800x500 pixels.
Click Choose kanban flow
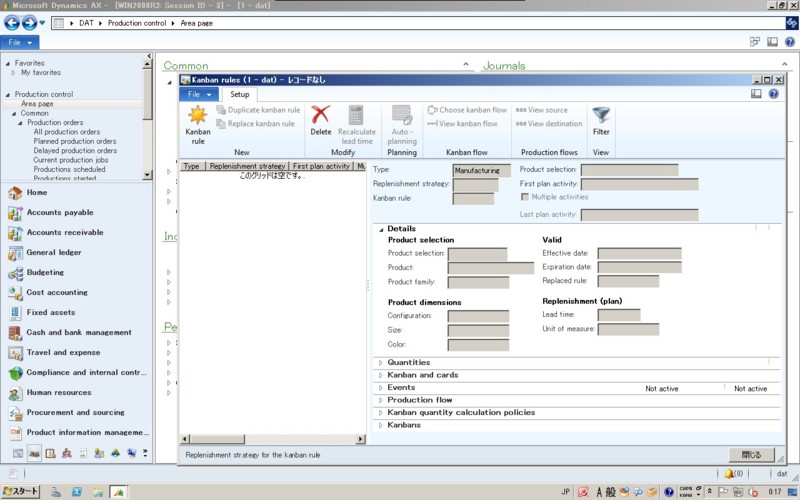pos(467,110)
